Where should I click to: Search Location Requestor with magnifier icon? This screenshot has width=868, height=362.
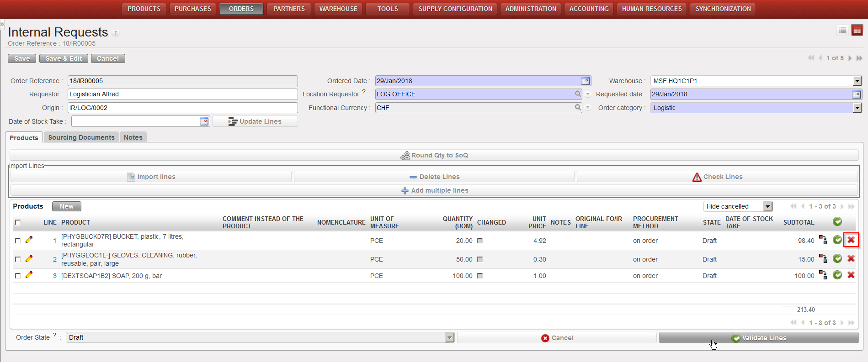pos(578,94)
